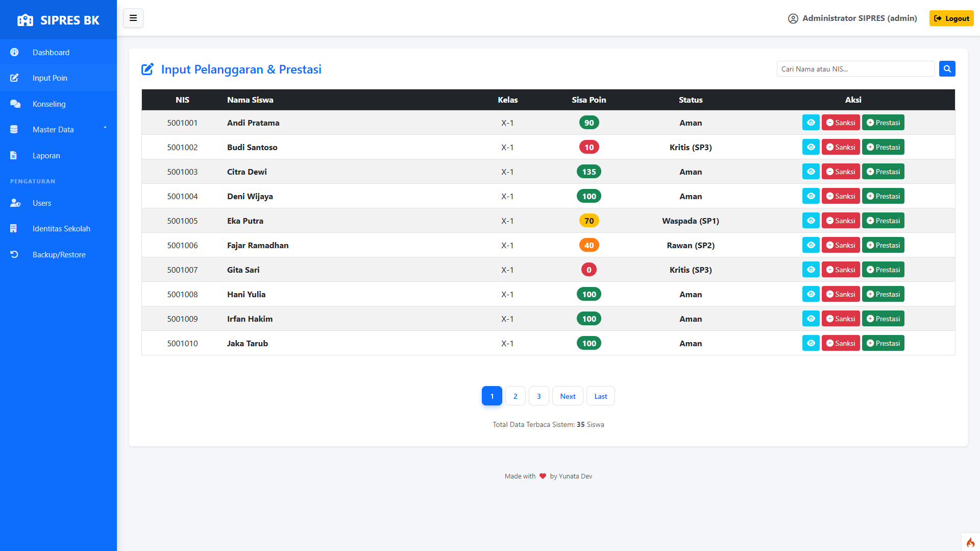Open the Users settings page
Screen dimensions: 980x551
42,203
